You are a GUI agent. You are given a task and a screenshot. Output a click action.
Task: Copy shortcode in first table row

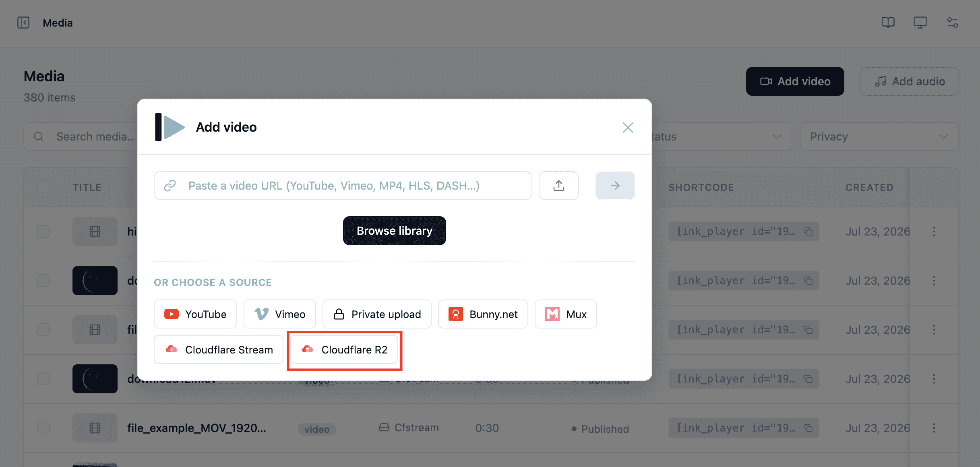pos(808,231)
